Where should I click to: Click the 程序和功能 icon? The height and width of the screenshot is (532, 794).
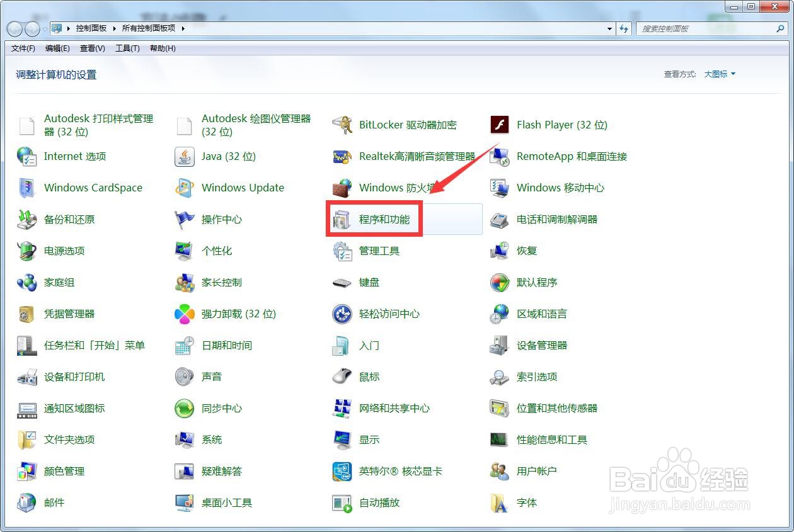tap(342, 219)
